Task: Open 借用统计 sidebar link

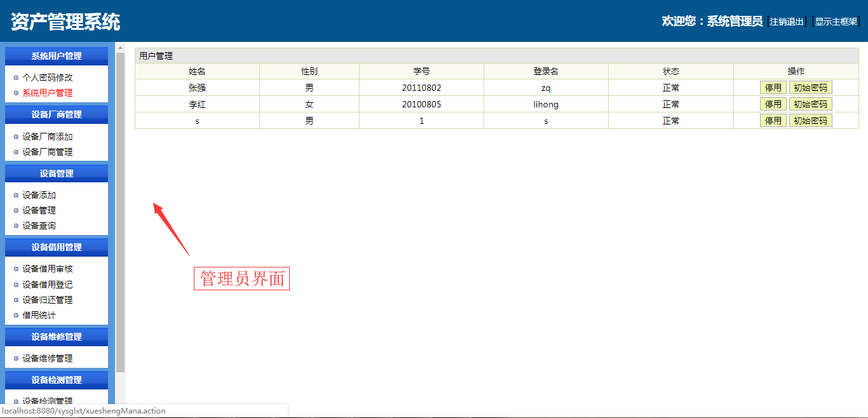Action: [x=39, y=315]
